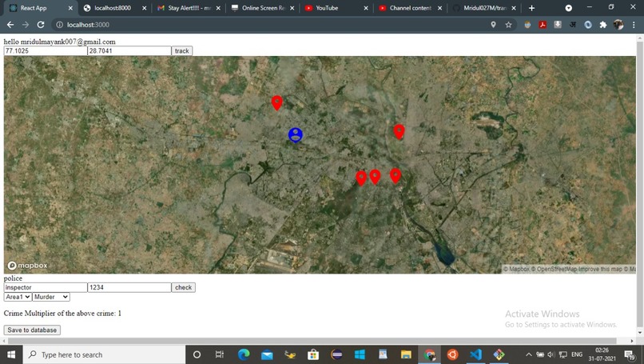Screen dimensions: 644x364
Task: Open File Explorer from the taskbar
Action: pos(406,354)
